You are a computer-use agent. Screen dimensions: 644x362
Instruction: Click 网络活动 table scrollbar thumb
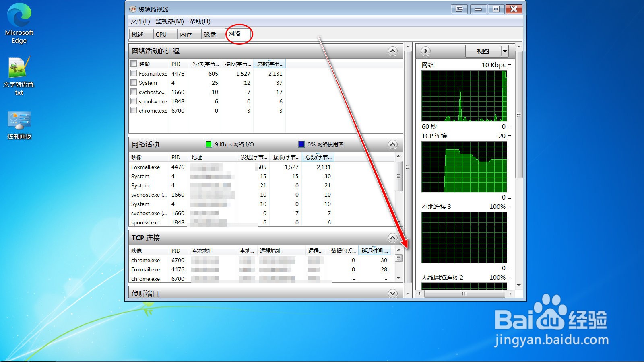pyautogui.click(x=398, y=176)
